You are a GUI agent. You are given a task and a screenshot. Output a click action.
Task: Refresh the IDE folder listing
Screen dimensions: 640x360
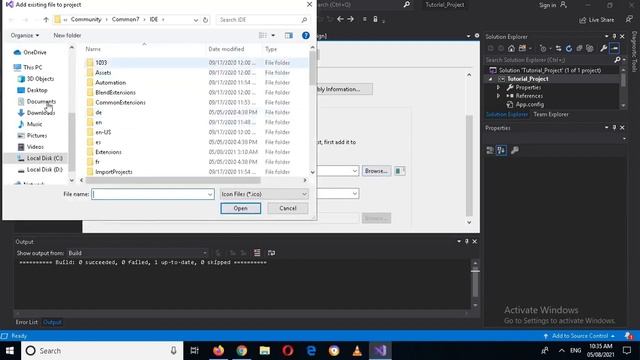pos(205,20)
